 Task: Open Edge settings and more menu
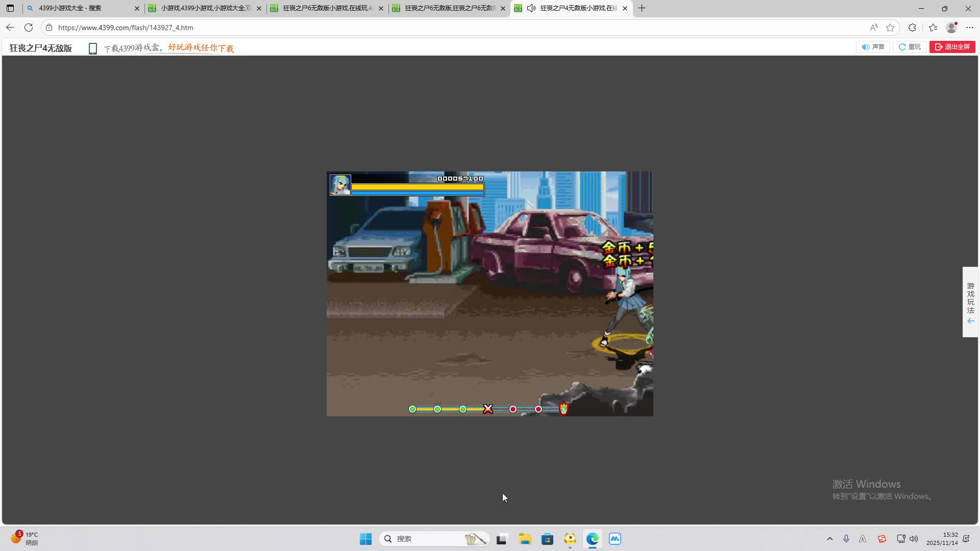(x=970, y=28)
